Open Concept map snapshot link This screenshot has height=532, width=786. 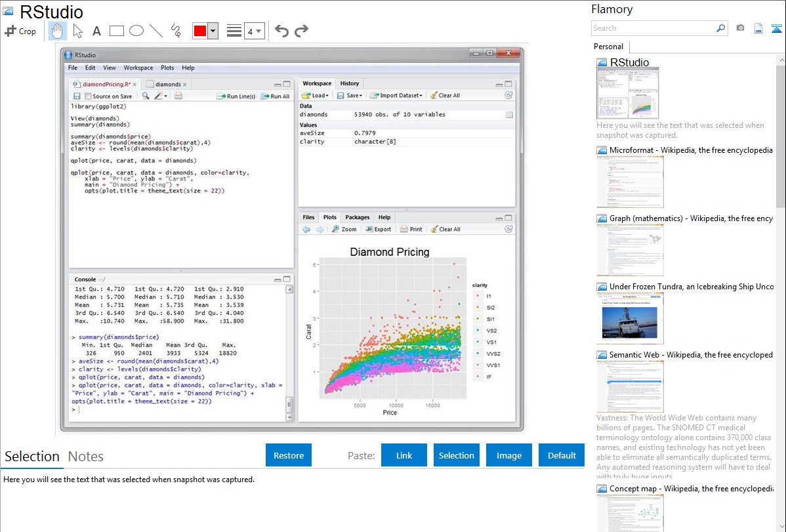coord(691,488)
